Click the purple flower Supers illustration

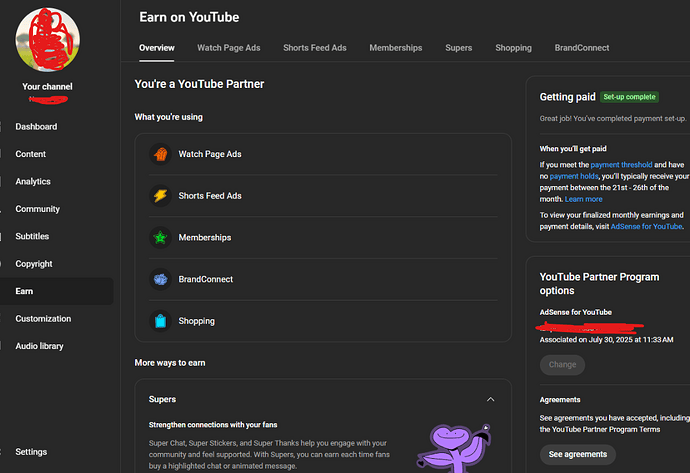point(454,448)
